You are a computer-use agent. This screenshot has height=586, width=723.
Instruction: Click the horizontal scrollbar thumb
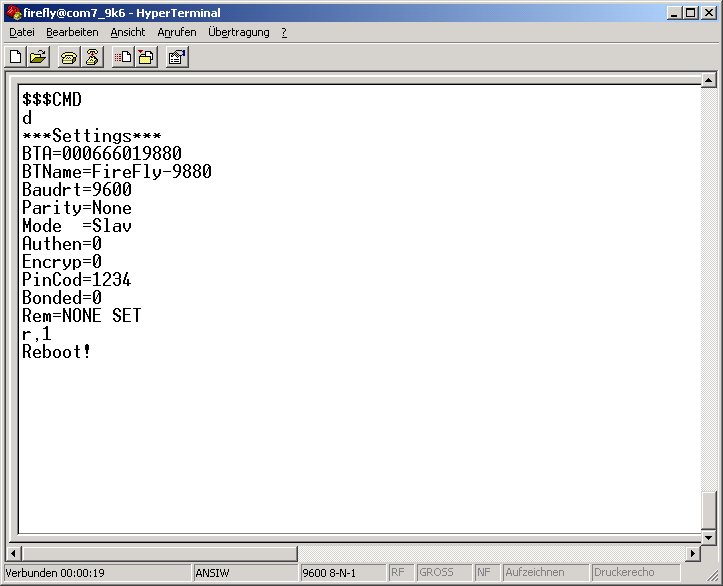(x=160, y=553)
